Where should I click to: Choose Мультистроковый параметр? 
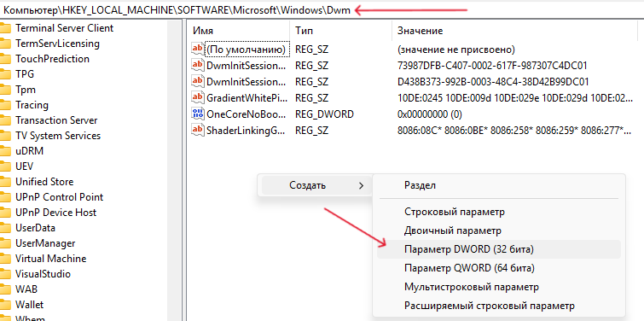click(x=499, y=287)
